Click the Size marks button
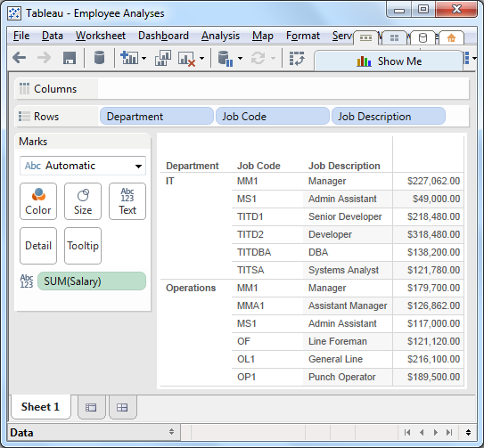The width and height of the screenshot is (484, 448). coord(83,201)
